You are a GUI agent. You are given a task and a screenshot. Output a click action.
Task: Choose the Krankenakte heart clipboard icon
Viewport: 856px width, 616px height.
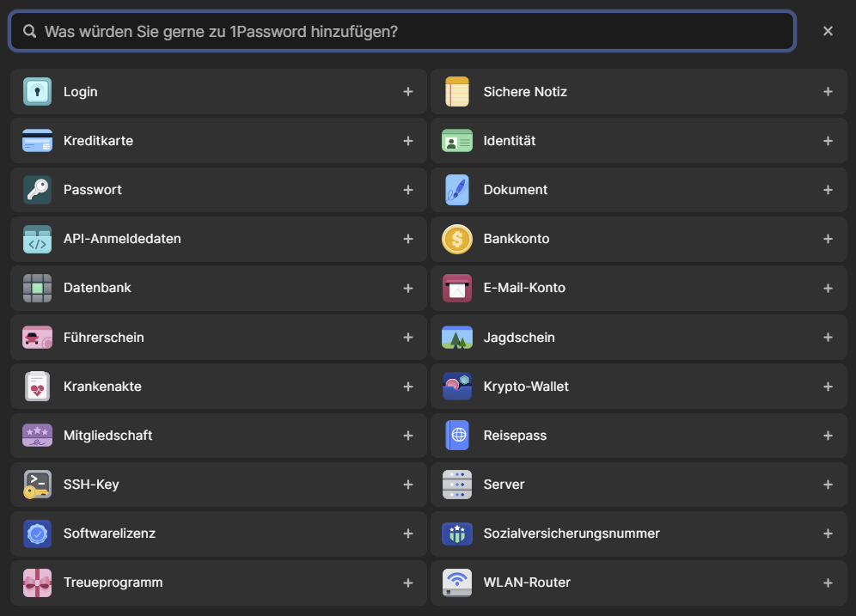coord(37,387)
